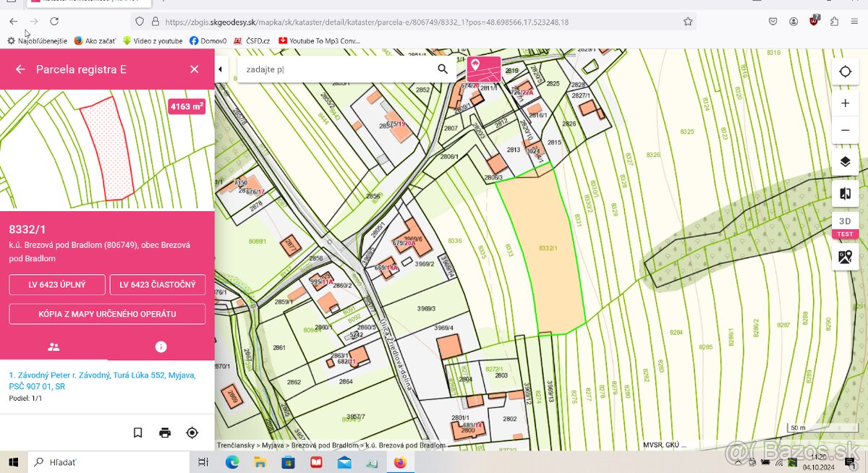This screenshot has height=473, width=868.
Task: Toggle the 3D TEST view
Action: (x=845, y=225)
